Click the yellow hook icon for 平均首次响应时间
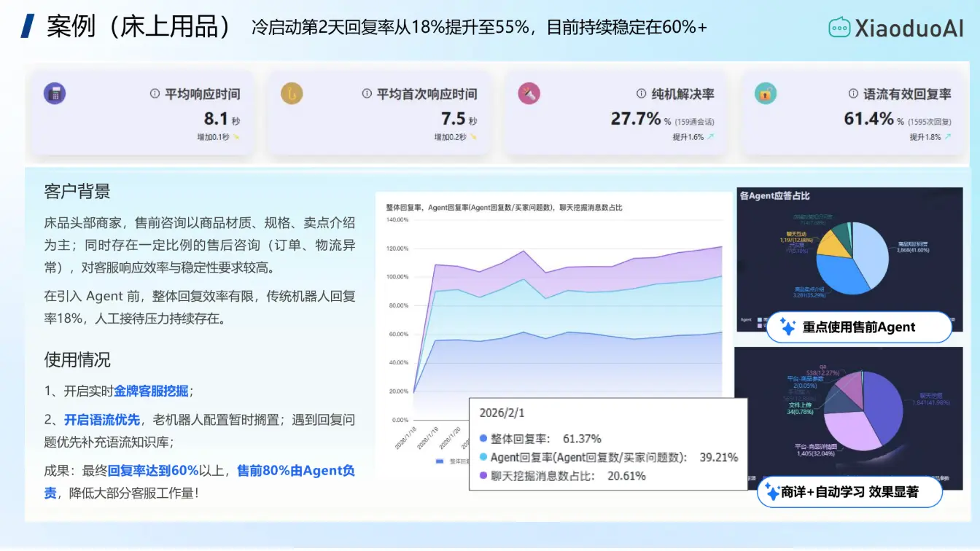The width and height of the screenshot is (980, 551). [x=292, y=93]
